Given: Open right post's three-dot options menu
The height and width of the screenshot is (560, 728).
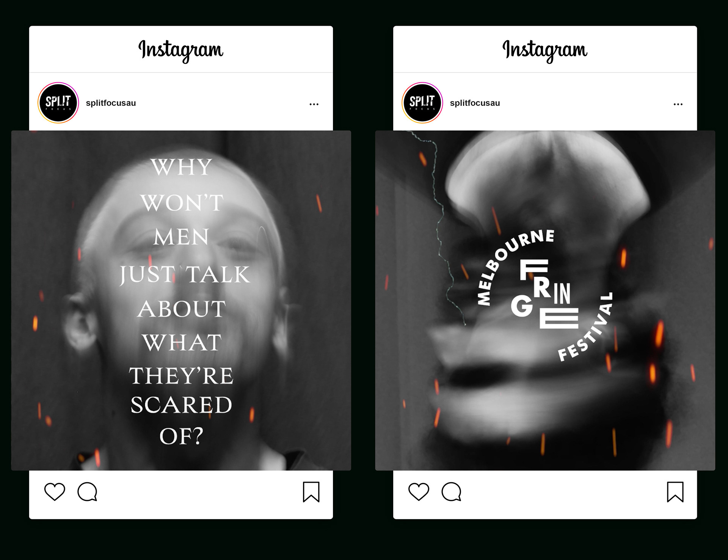Looking at the screenshot, I should 678,104.
